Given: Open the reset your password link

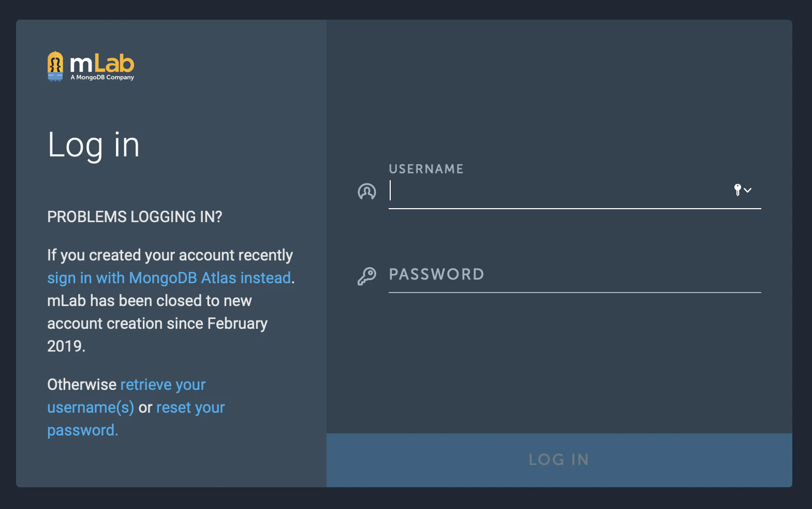Looking at the screenshot, I should coord(136,419).
